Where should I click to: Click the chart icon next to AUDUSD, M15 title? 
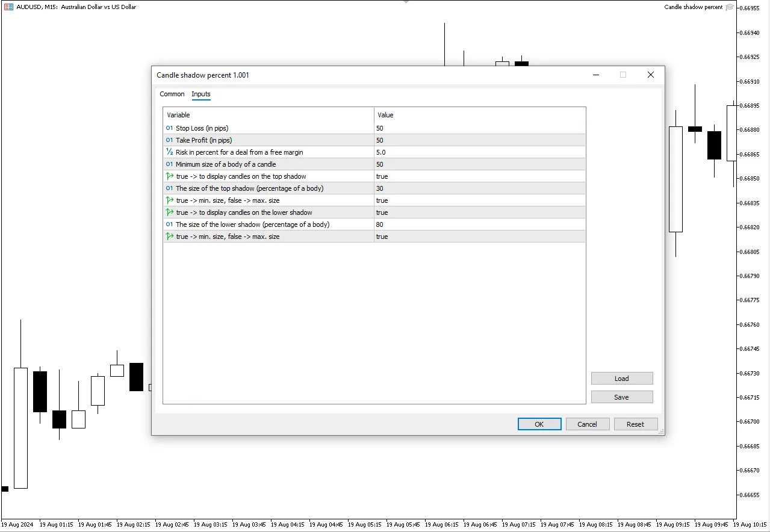tap(8, 7)
